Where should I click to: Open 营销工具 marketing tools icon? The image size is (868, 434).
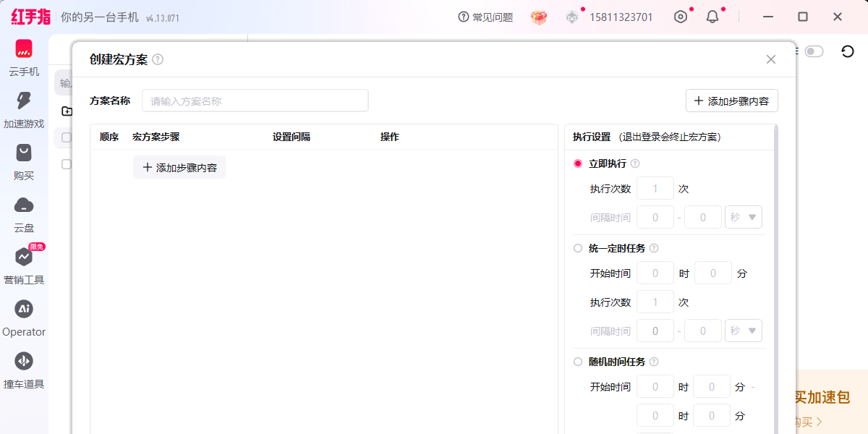[x=24, y=257]
